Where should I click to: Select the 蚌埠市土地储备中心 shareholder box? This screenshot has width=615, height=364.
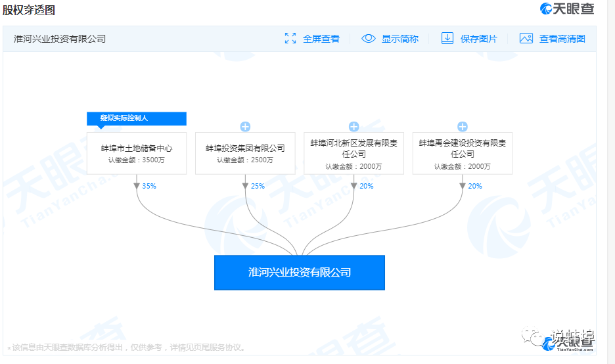(137, 153)
